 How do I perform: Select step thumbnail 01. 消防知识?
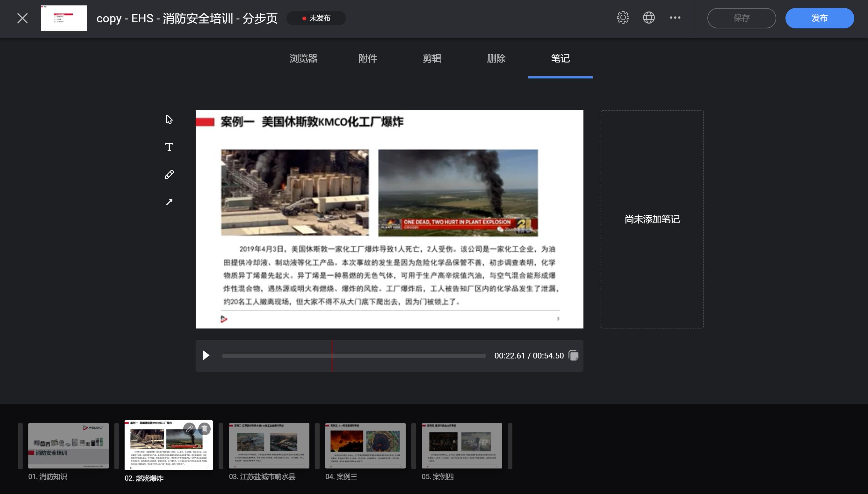69,446
